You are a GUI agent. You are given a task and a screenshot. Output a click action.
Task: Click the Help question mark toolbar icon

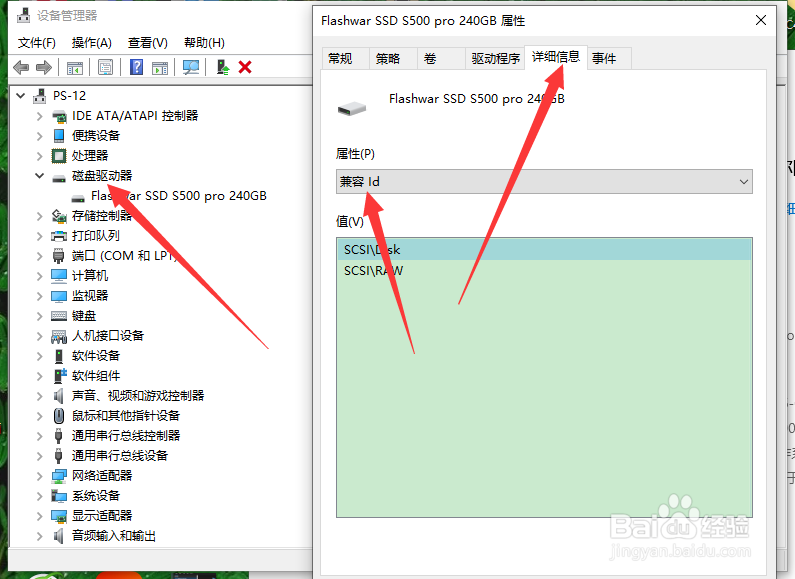(x=136, y=67)
